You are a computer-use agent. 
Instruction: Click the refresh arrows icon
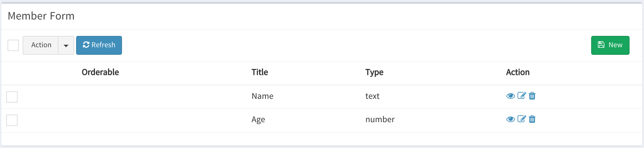pyautogui.click(x=86, y=45)
